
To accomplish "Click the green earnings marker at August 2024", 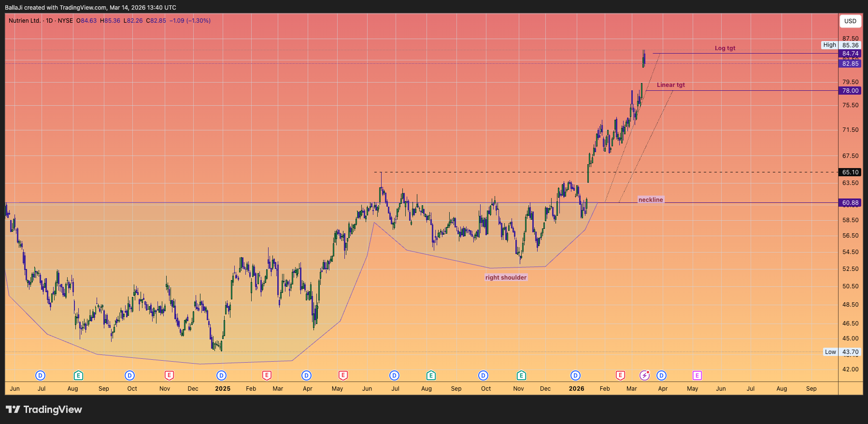I will point(78,375).
